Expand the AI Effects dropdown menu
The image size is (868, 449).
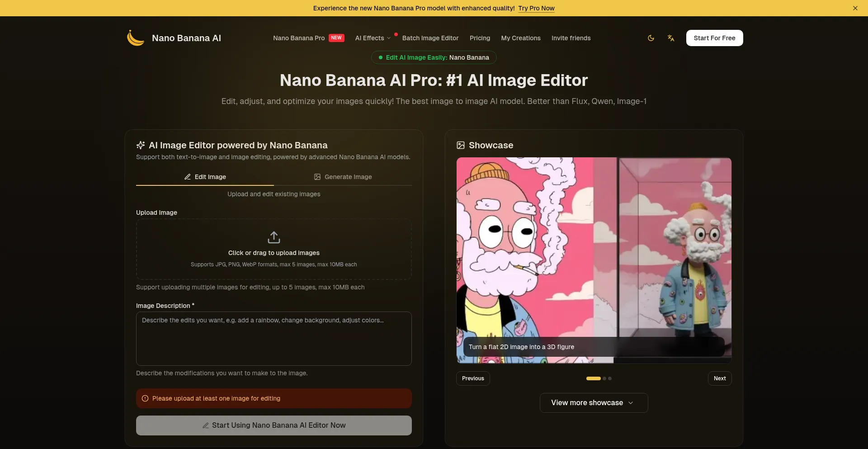pos(373,38)
